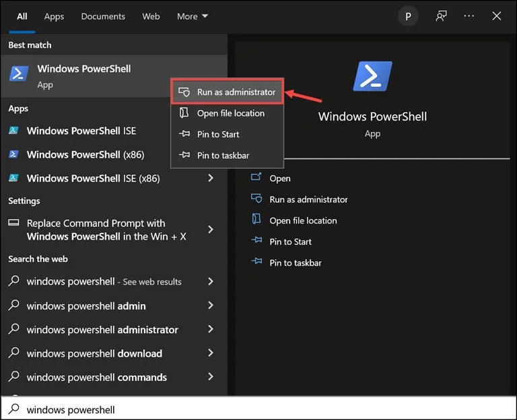Choose Pin to Start in context menu
The height and width of the screenshot is (420, 517).
(227, 134)
